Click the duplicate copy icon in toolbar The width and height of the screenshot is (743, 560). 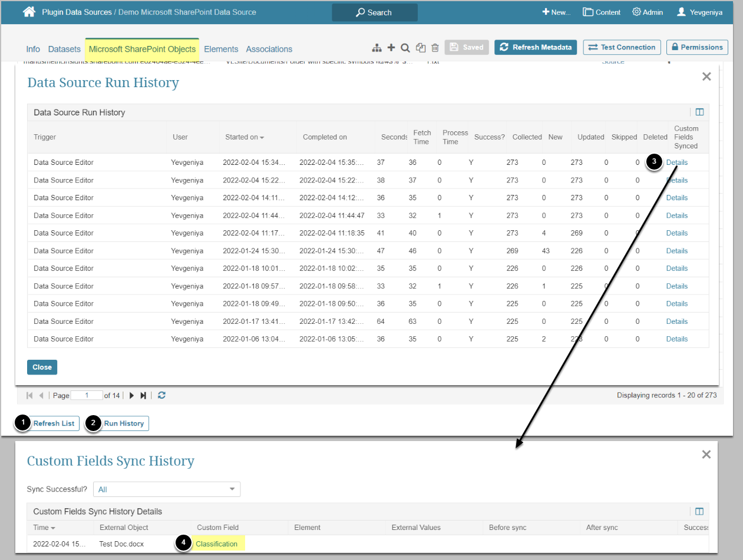(x=421, y=48)
